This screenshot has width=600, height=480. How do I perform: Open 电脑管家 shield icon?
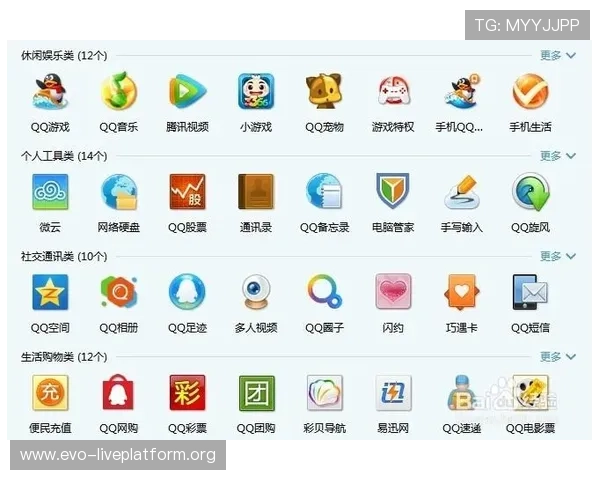tap(393, 191)
